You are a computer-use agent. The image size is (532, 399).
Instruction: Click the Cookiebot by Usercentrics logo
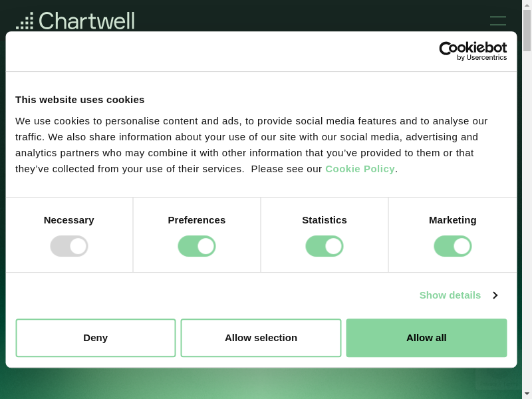click(473, 51)
